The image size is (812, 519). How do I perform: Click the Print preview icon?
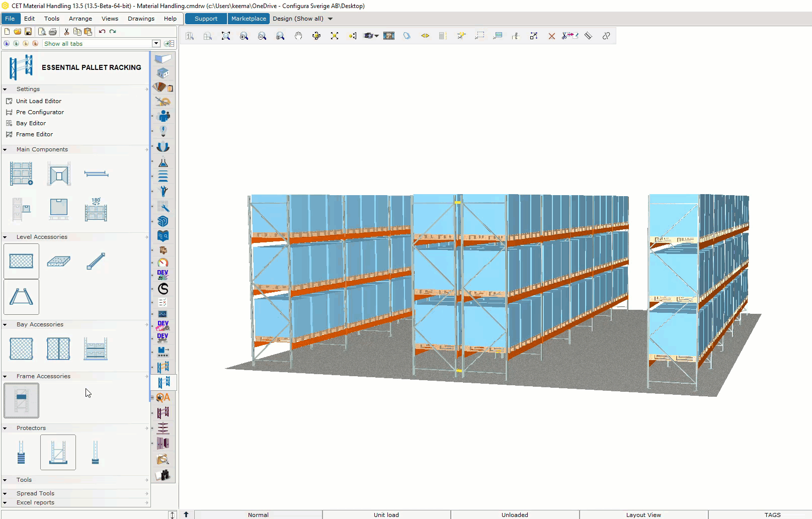(42, 31)
